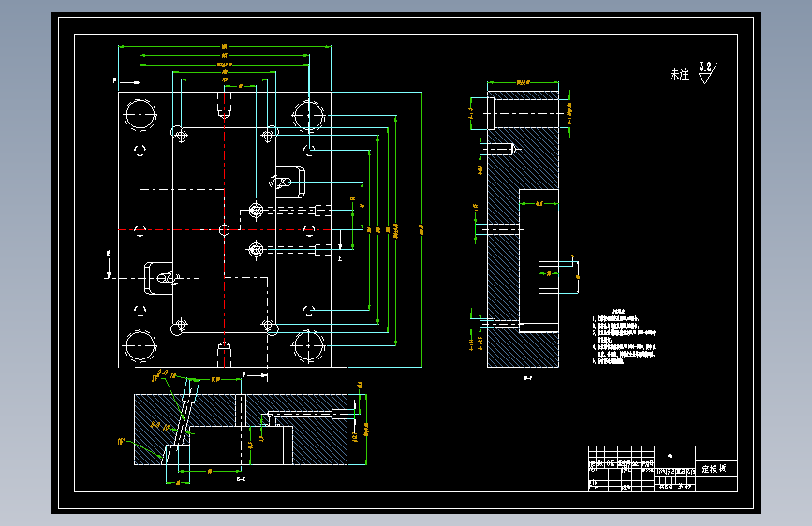Select the 'F' section arrow label
The height and width of the screenshot is (526, 812).
pos(244,374)
